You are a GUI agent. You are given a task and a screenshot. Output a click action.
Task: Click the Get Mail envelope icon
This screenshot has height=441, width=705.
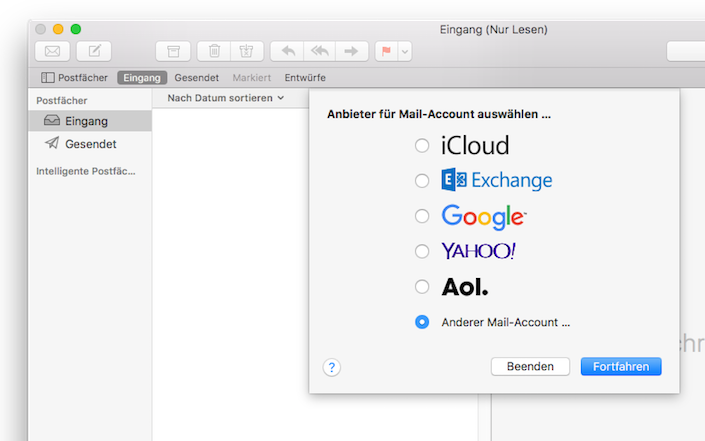[x=52, y=51]
